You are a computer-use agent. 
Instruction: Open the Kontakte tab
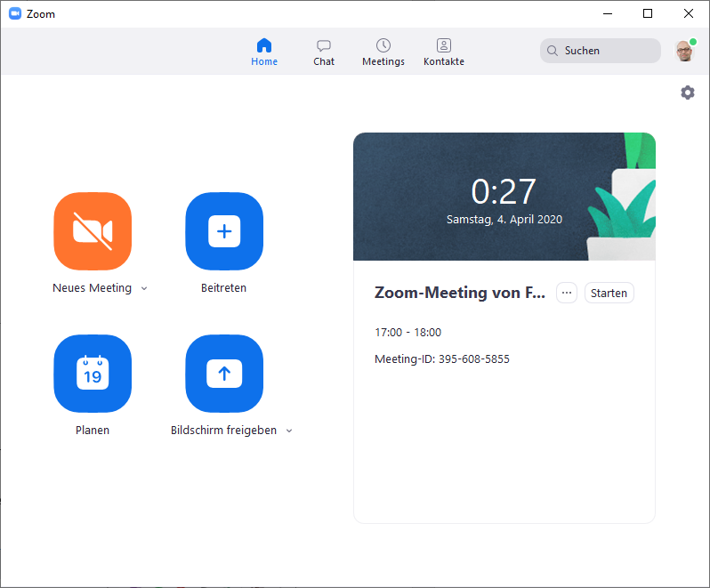[444, 52]
